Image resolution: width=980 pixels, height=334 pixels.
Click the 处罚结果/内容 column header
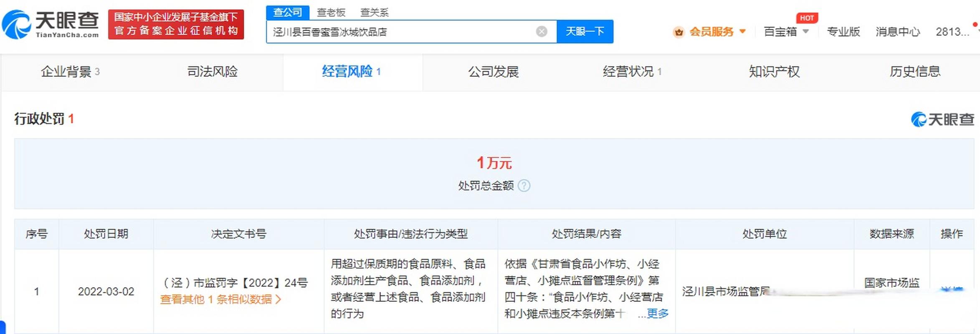[587, 234]
